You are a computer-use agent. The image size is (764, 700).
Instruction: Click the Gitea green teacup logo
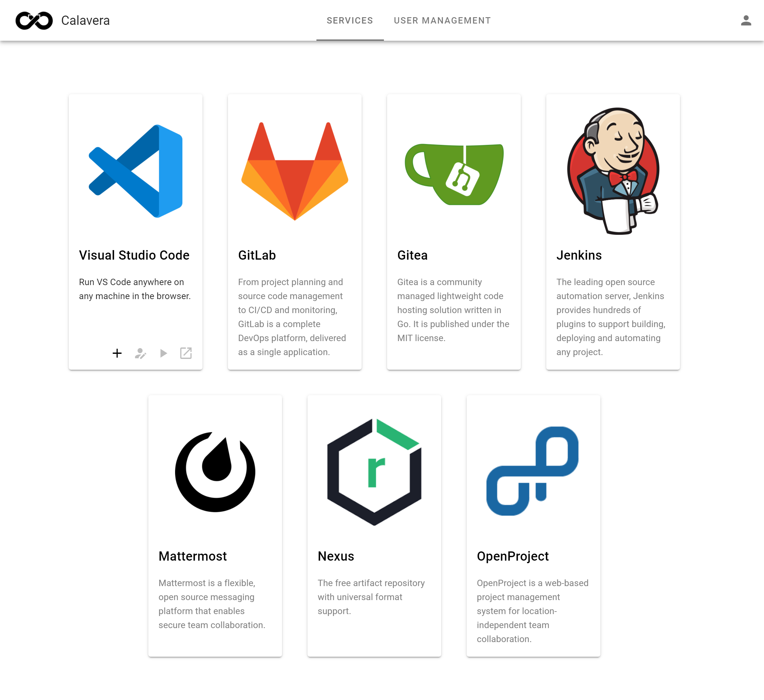(454, 174)
